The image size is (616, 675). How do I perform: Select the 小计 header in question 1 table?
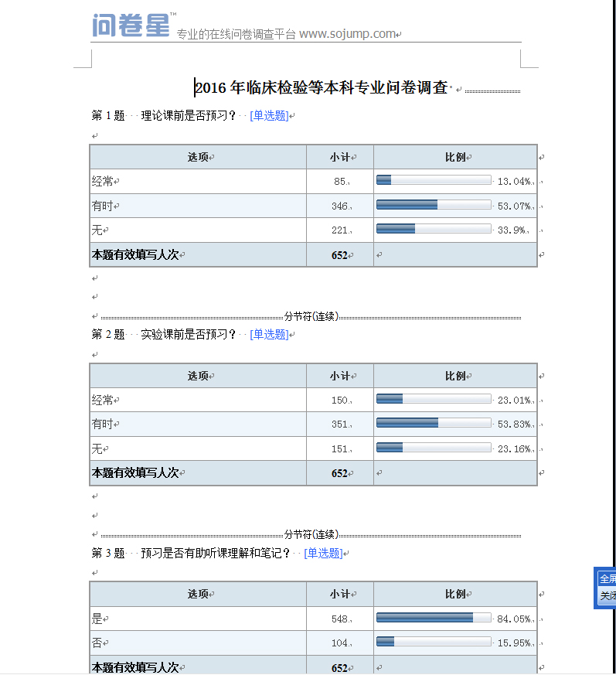tap(340, 157)
